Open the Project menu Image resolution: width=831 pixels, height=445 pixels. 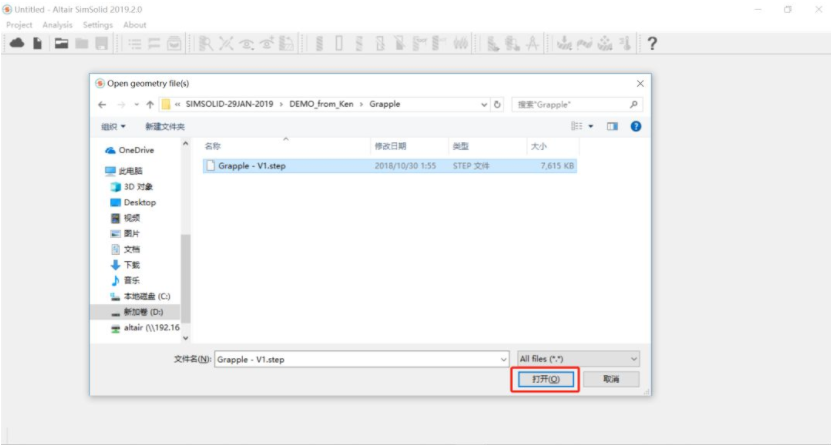(x=19, y=25)
